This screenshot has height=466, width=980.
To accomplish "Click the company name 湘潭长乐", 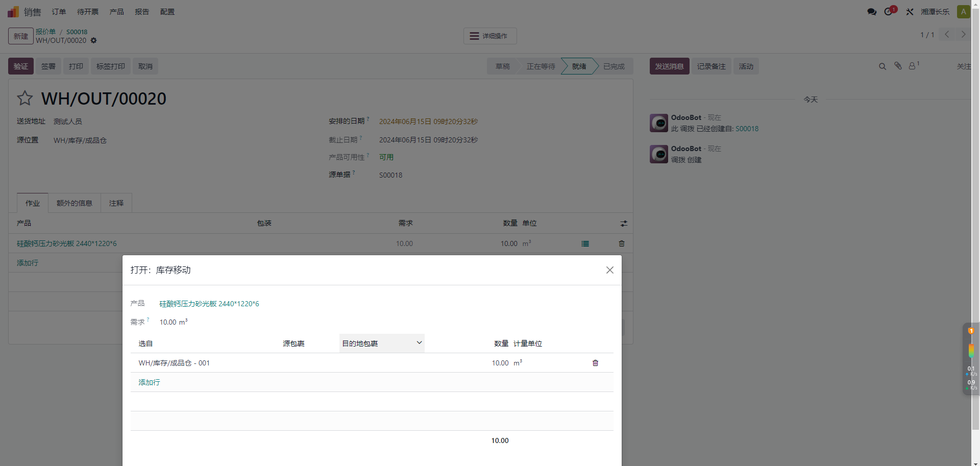I will coord(935,12).
